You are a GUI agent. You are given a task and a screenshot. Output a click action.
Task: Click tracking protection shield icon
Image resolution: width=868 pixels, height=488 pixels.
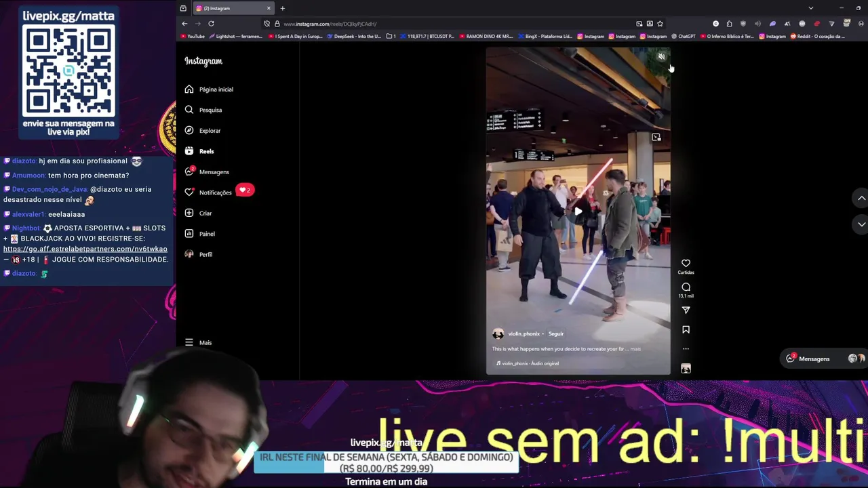(x=267, y=24)
